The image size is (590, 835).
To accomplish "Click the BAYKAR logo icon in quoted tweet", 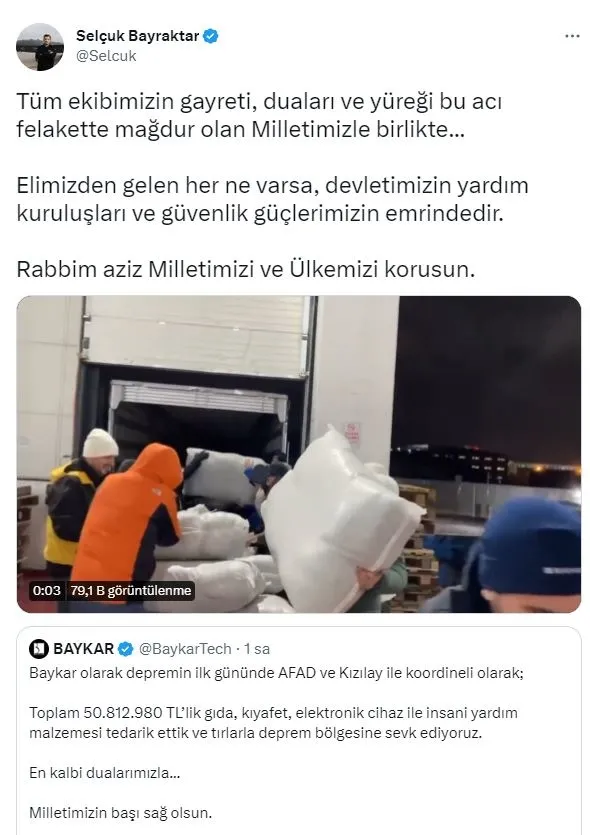I will [x=39, y=649].
